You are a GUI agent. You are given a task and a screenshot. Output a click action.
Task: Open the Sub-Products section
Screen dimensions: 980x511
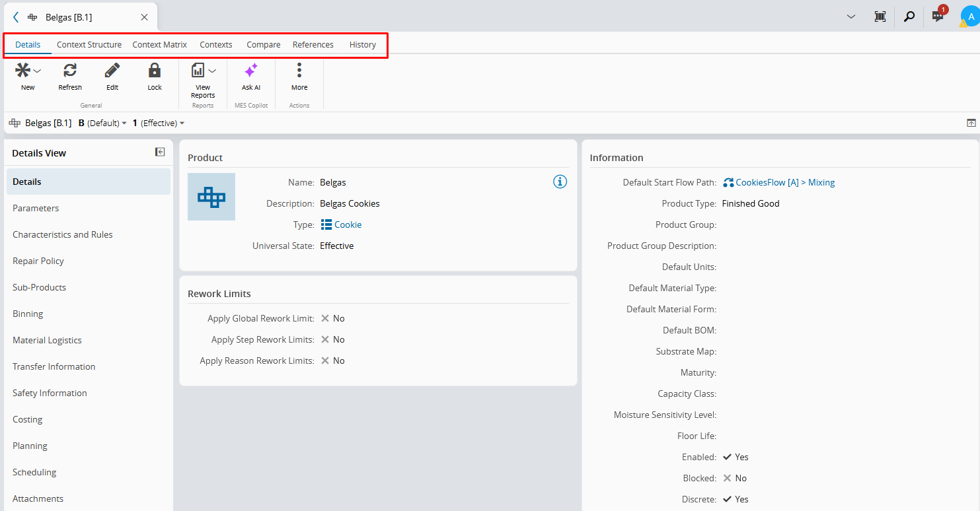click(89, 287)
